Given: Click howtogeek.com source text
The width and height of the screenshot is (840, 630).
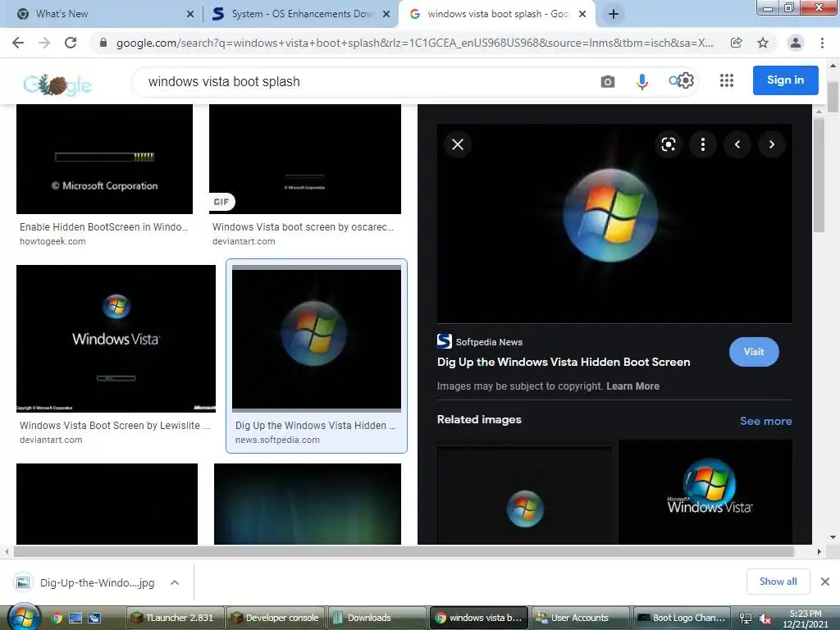Looking at the screenshot, I should pyautogui.click(x=52, y=241).
